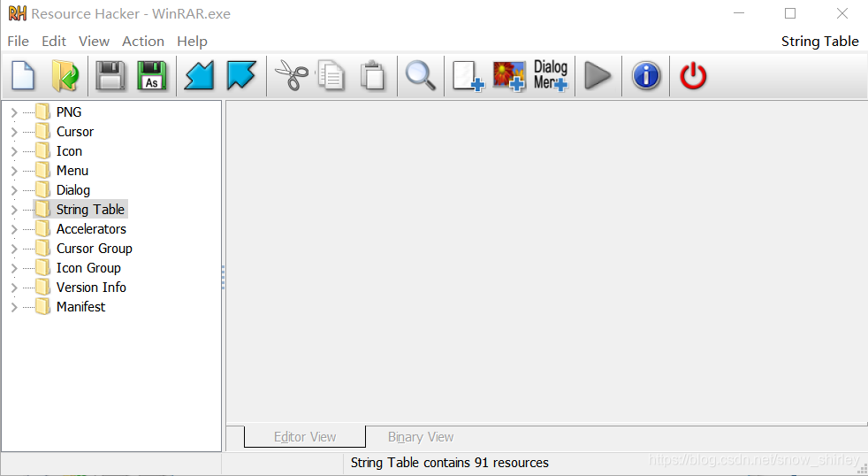Image resolution: width=868 pixels, height=476 pixels.
Task: Click the Version Info folder icon
Action: pyautogui.click(x=43, y=287)
